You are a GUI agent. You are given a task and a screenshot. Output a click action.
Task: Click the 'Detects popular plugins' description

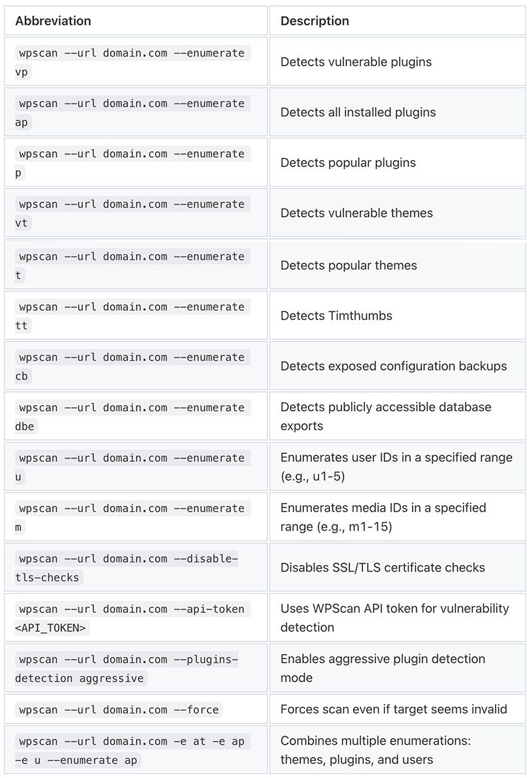coord(348,162)
